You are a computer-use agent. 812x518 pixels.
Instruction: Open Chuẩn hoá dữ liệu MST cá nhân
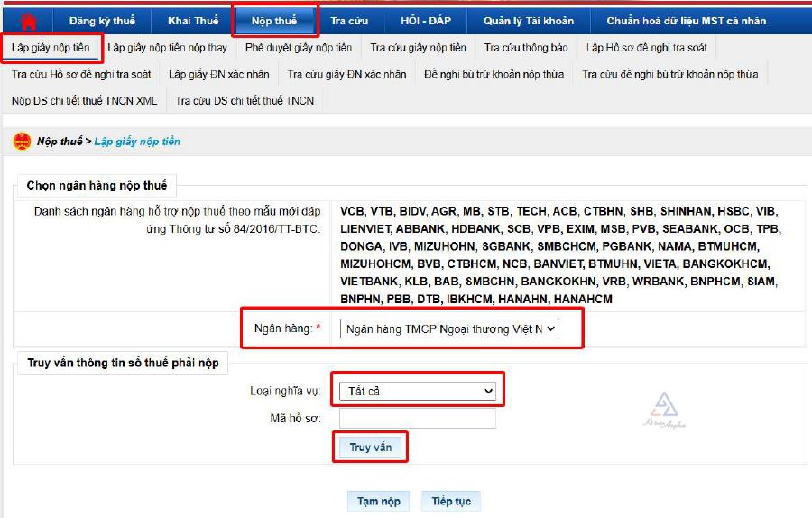click(x=687, y=22)
